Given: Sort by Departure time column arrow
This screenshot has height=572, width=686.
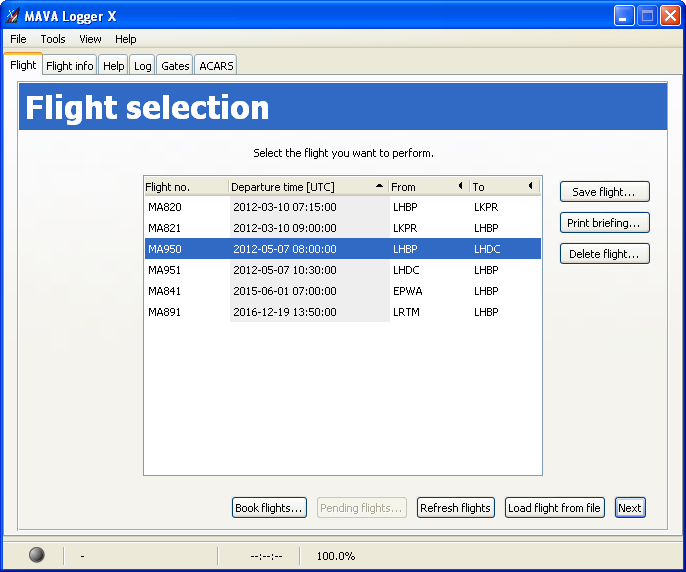Looking at the screenshot, I should (x=379, y=186).
